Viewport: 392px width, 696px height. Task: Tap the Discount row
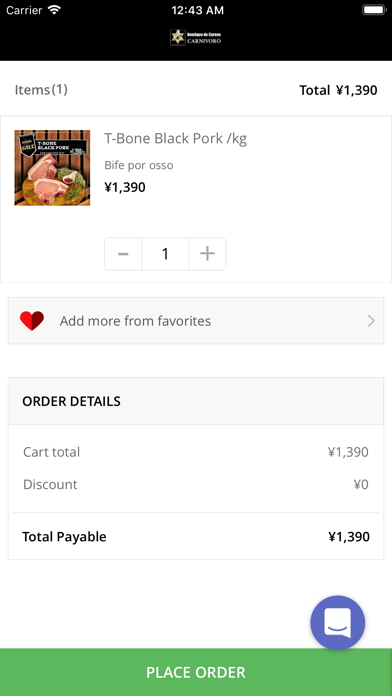tap(196, 484)
